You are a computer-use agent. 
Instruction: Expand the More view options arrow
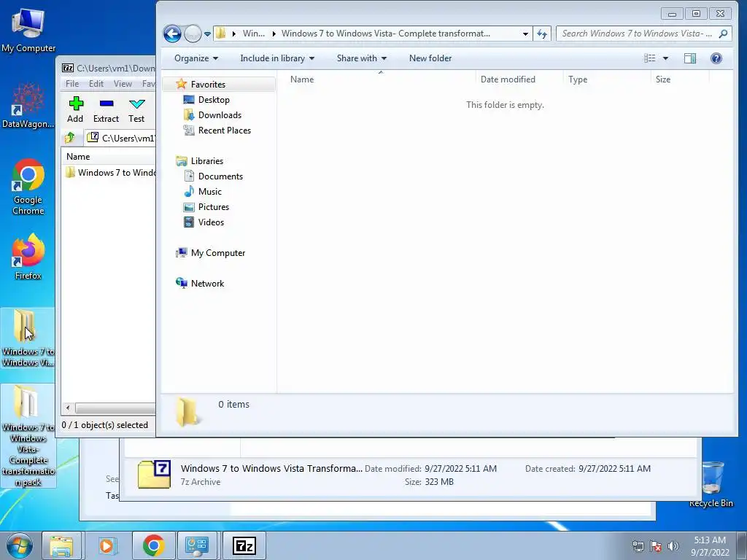[665, 58]
